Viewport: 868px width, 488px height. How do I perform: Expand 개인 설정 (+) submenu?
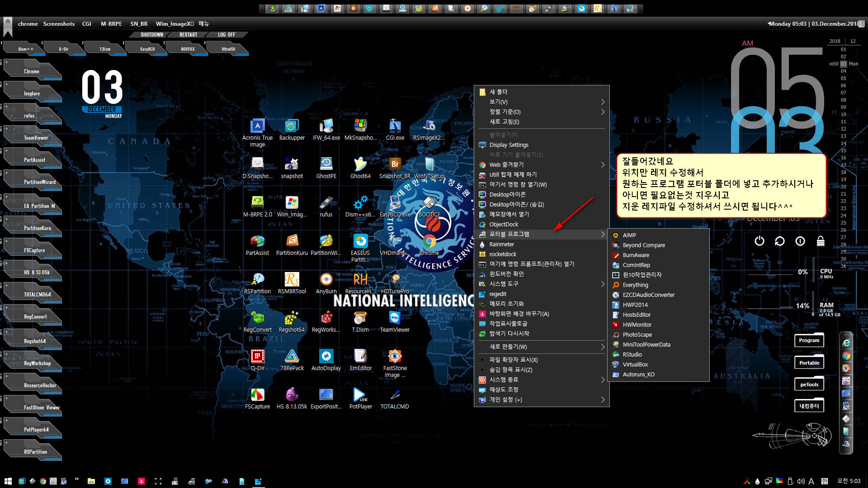coord(542,399)
